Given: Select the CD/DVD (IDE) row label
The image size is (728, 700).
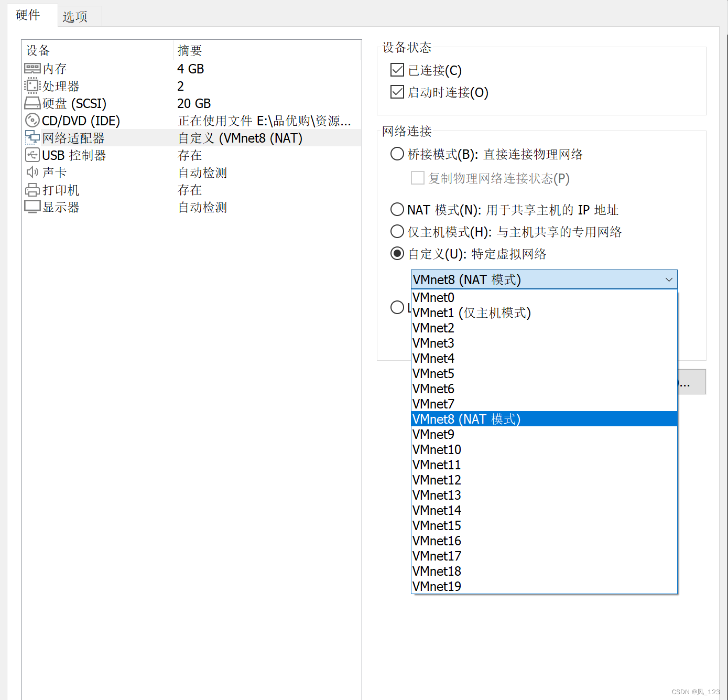Looking at the screenshot, I should tap(81, 121).
